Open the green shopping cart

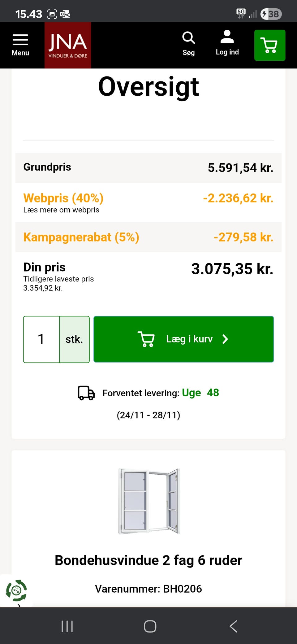(x=269, y=45)
